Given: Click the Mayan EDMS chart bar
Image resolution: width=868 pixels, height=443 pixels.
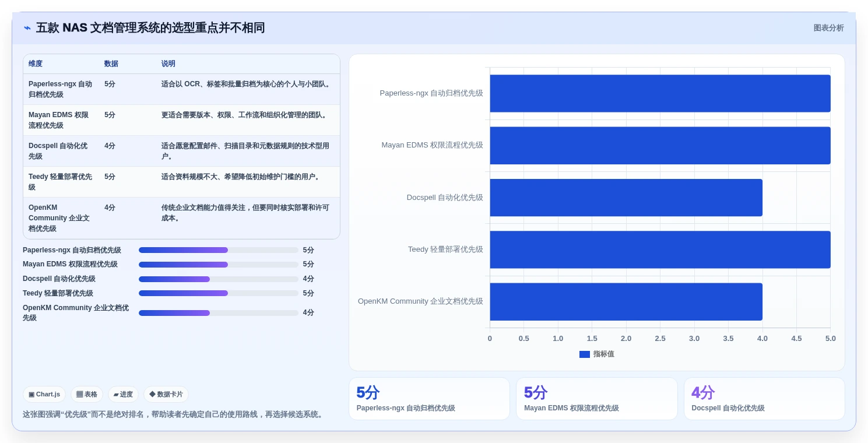Looking at the screenshot, I should [x=660, y=145].
